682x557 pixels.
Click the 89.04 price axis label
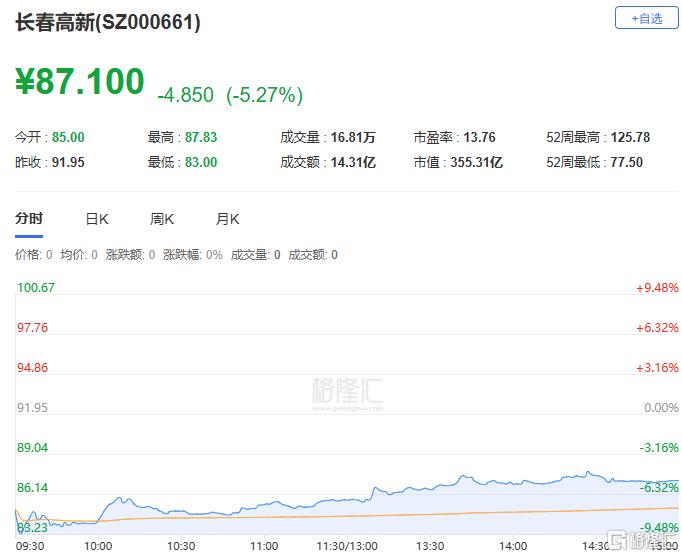[x=32, y=447]
